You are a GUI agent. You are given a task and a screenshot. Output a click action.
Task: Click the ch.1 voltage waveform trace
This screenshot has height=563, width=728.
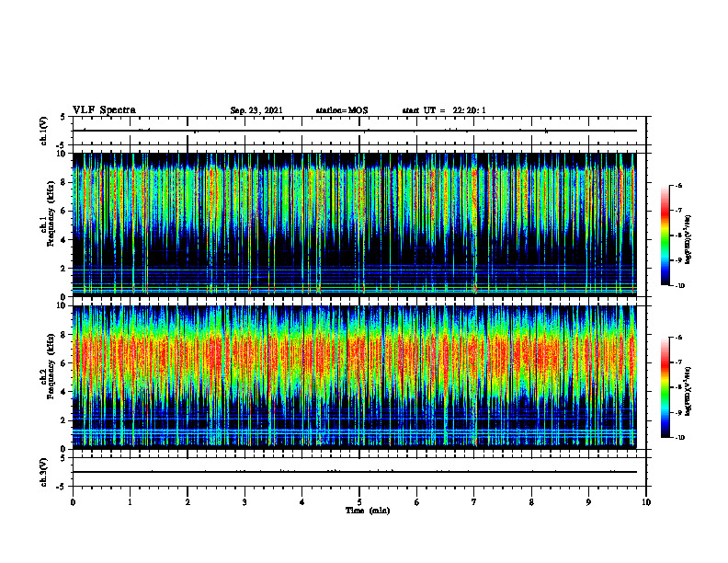(x=354, y=131)
